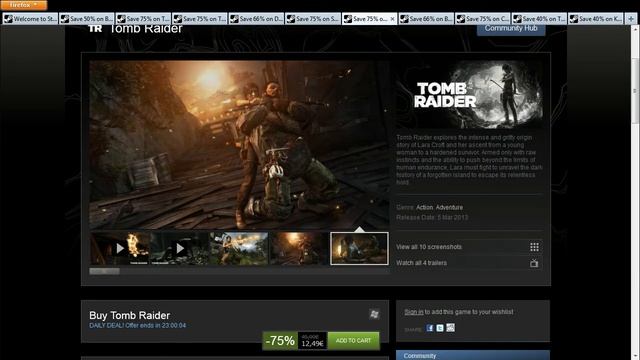640x360 pixels.
Task: Click the thumbnail strip scroll handle
Action: (x=104, y=271)
